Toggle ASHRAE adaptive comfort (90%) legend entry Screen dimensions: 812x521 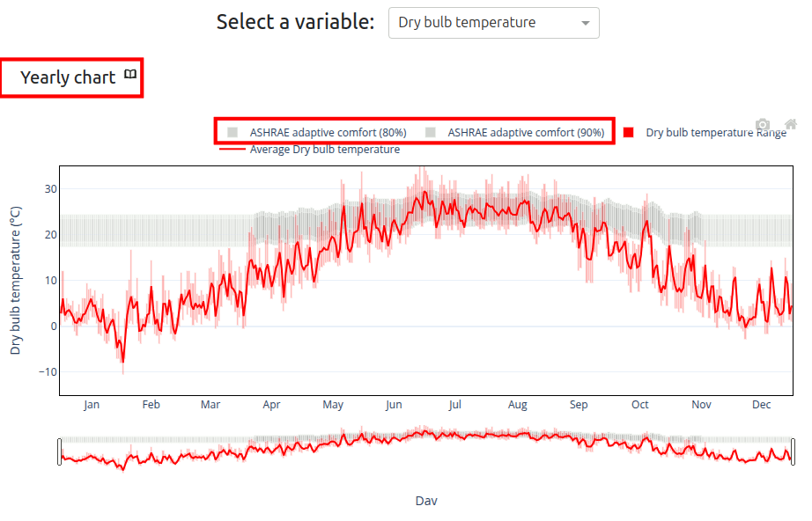click(526, 132)
